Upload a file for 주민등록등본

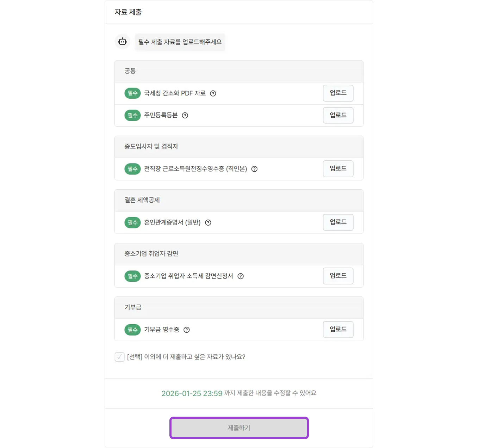338,115
